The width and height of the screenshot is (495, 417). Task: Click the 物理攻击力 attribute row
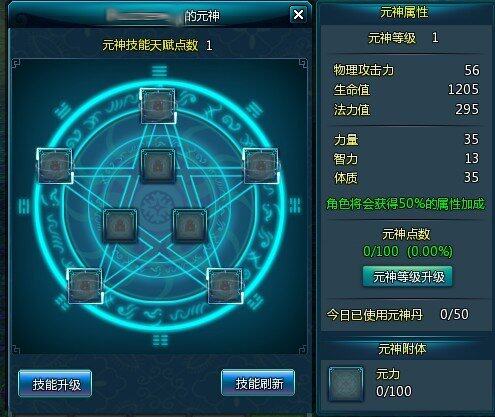pyautogui.click(x=406, y=70)
